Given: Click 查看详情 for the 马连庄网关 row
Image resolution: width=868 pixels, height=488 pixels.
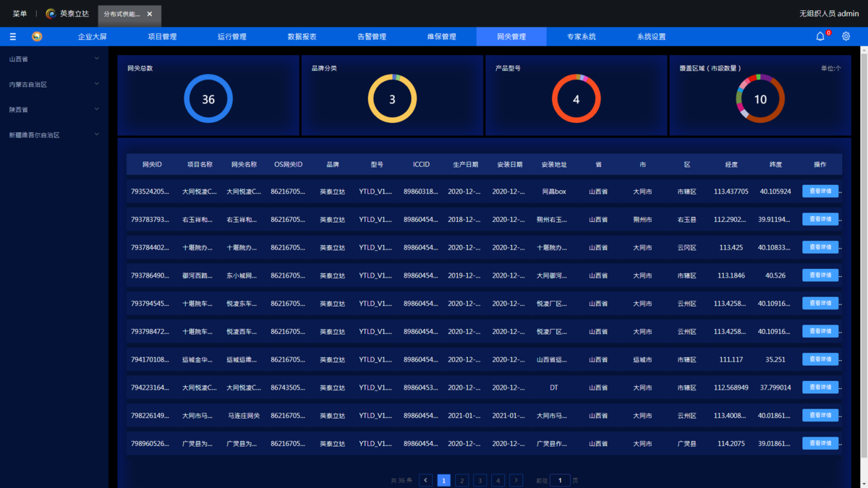Looking at the screenshot, I should tap(820, 415).
